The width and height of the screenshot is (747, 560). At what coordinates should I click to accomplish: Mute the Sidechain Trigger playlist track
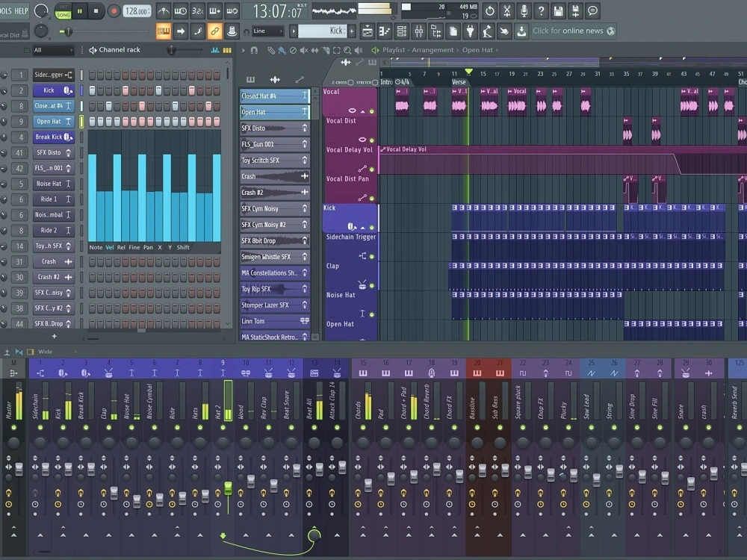[x=371, y=257]
